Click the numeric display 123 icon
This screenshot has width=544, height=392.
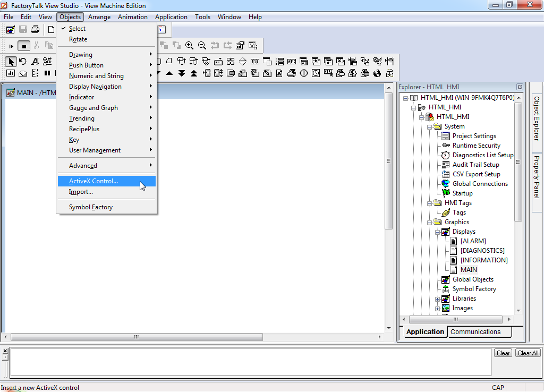255,62
